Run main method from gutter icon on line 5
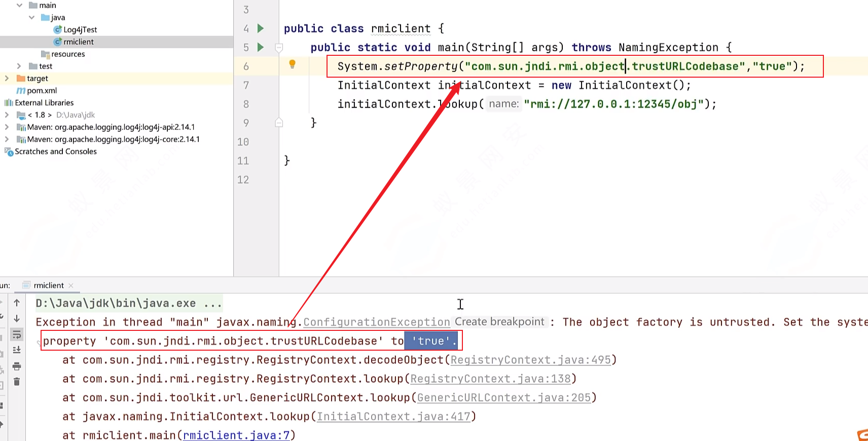This screenshot has width=868, height=441. [261, 47]
